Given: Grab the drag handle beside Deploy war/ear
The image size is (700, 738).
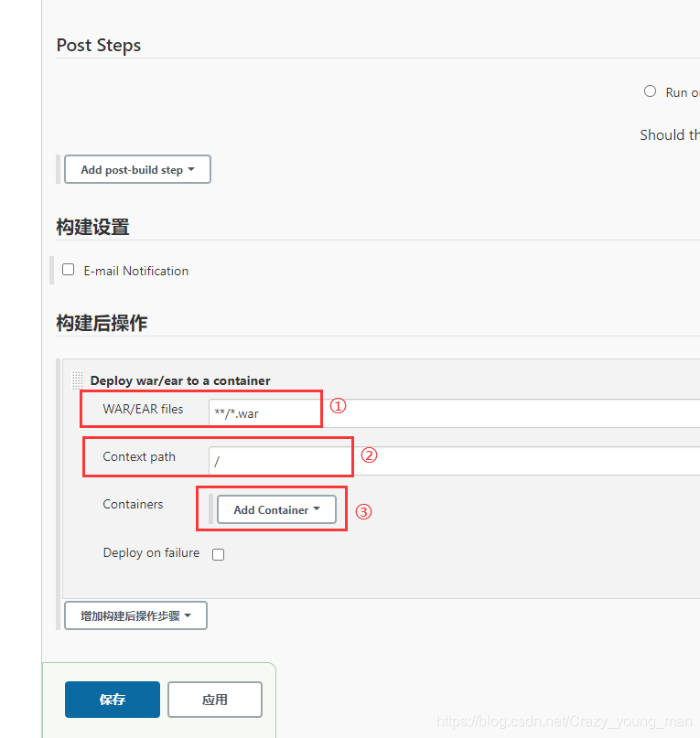Looking at the screenshot, I should coord(77,380).
